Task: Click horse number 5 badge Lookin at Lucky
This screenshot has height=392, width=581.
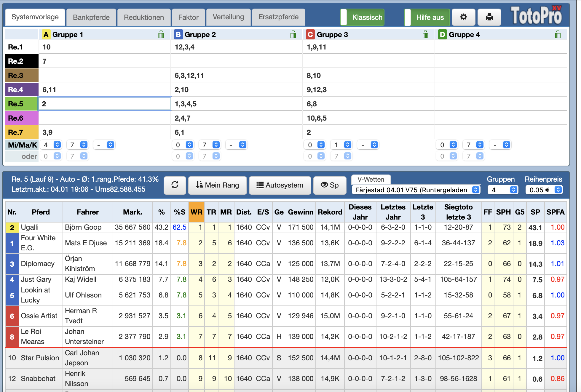Action: tap(12, 295)
